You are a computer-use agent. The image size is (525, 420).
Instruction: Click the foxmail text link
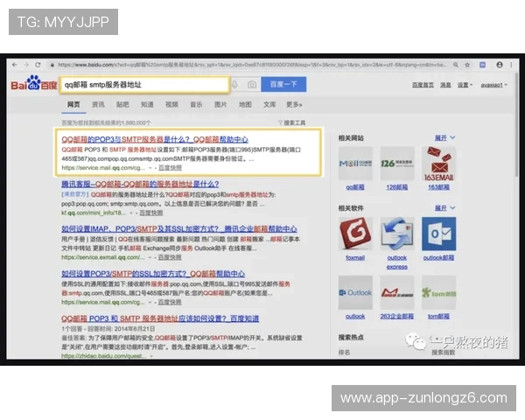tap(355, 257)
